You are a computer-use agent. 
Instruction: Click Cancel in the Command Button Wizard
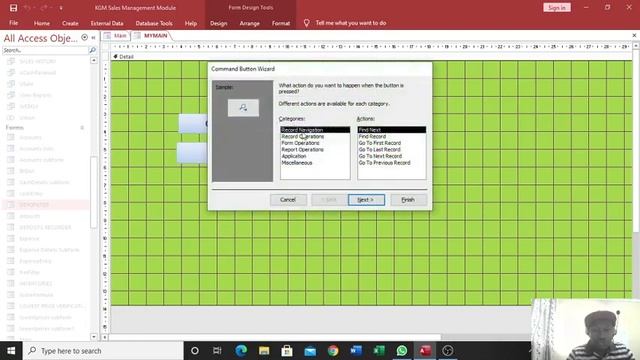click(288, 200)
